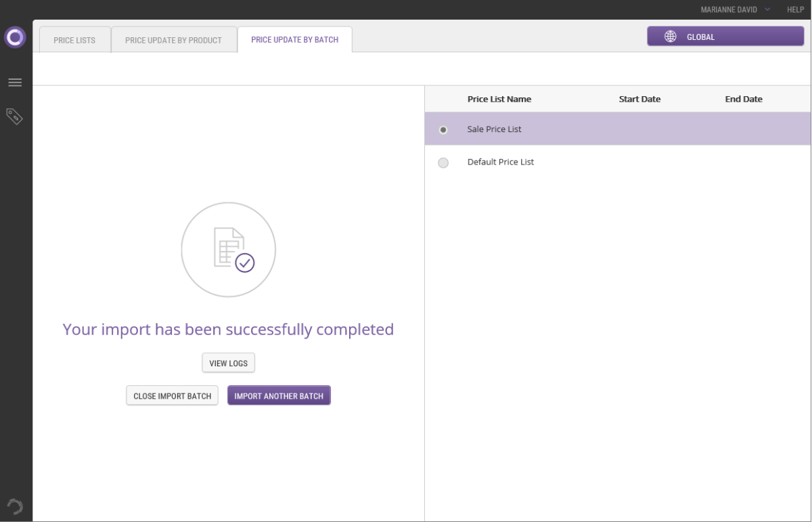The image size is (812, 522).
Task: Switch to the Price Lists tab
Action: (x=74, y=40)
